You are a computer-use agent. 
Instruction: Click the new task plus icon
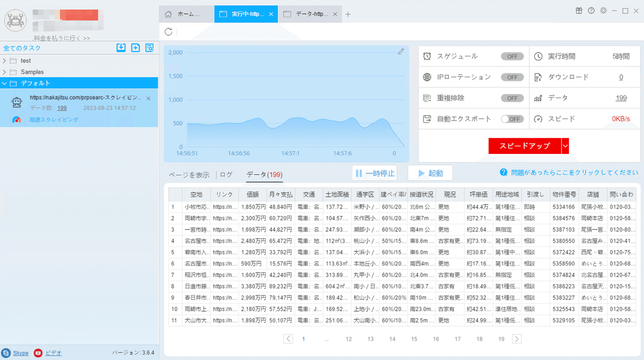(x=136, y=48)
